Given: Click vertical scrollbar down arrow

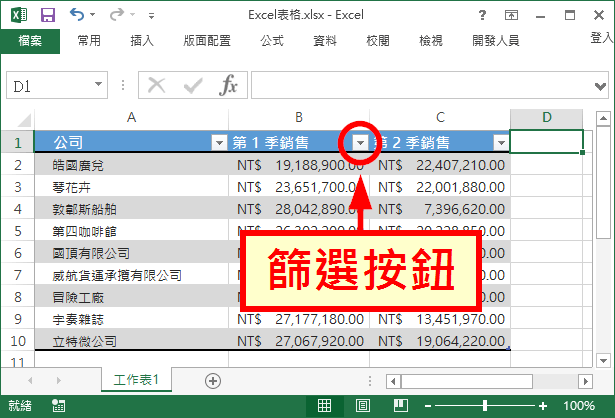Looking at the screenshot, I should tap(603, 360).
